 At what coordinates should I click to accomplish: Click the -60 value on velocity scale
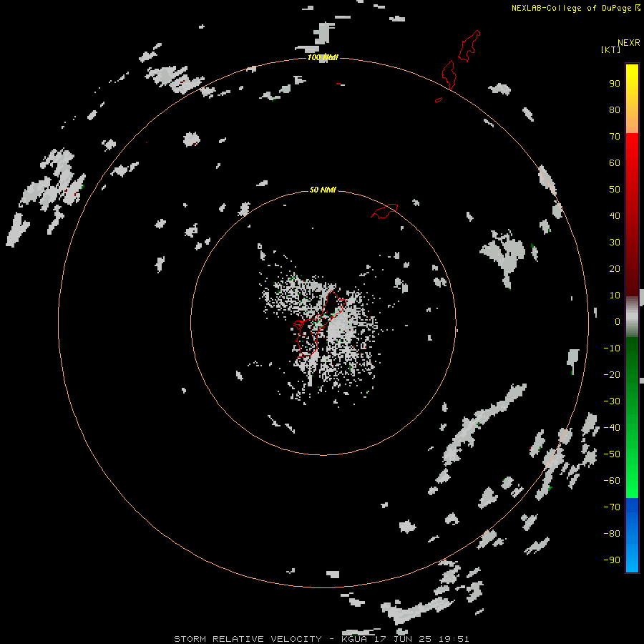point(612,481)
